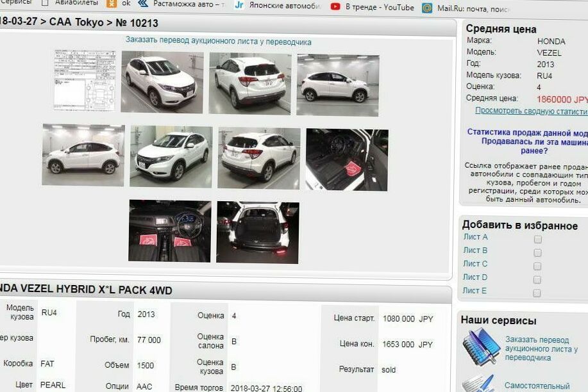This screenshot has width=588, height=392.
Task: Check the Лист D checkbox
Action: 537,279
